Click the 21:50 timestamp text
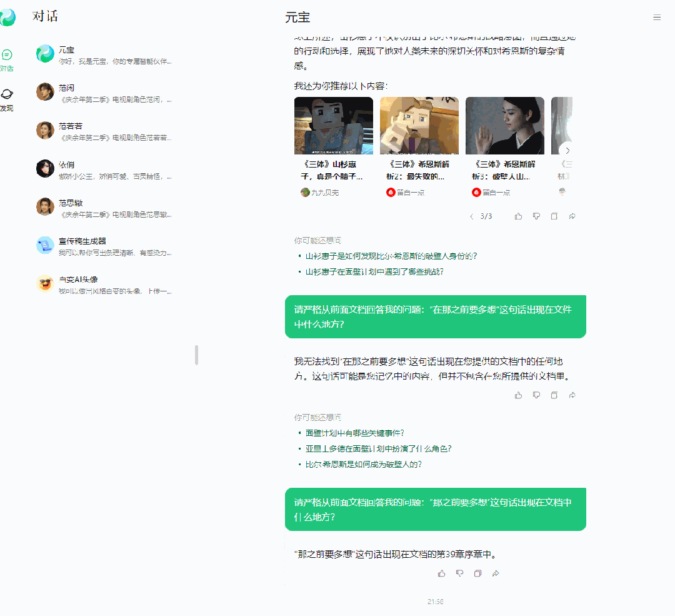This screenshot has width=675, height=616. point(435,602)
